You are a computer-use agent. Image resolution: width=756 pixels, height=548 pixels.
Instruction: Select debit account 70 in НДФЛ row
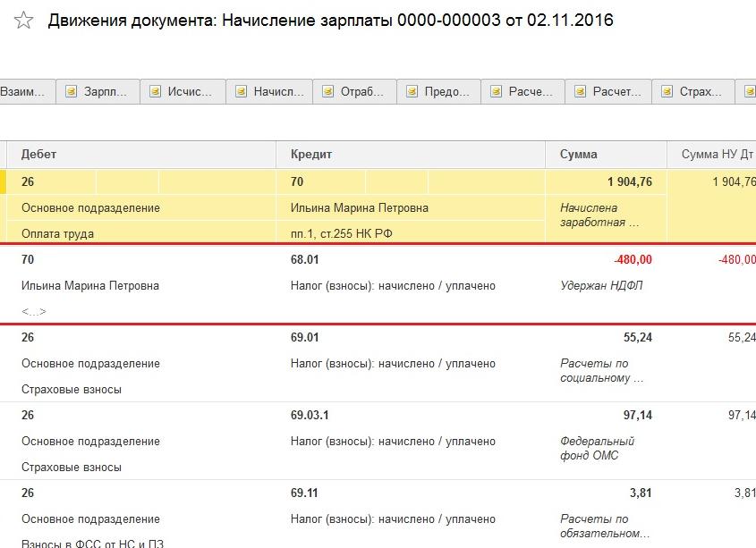tap(28, 259)
